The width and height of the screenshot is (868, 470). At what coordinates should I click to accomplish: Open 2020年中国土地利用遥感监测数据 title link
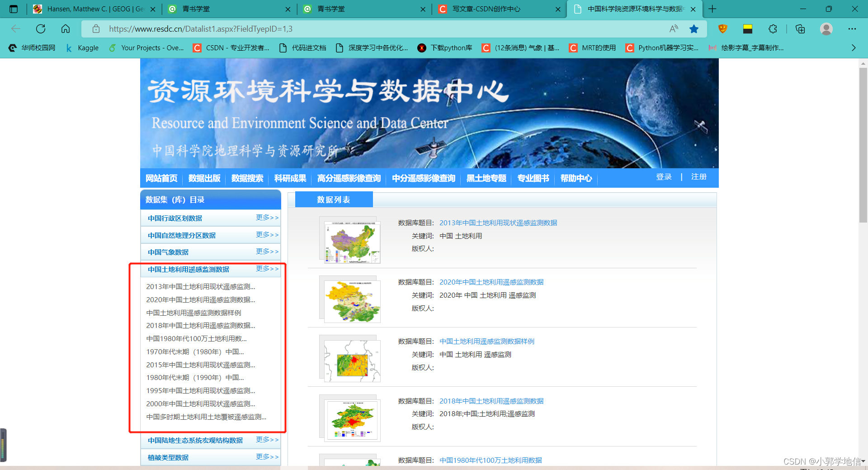point(491,282)
